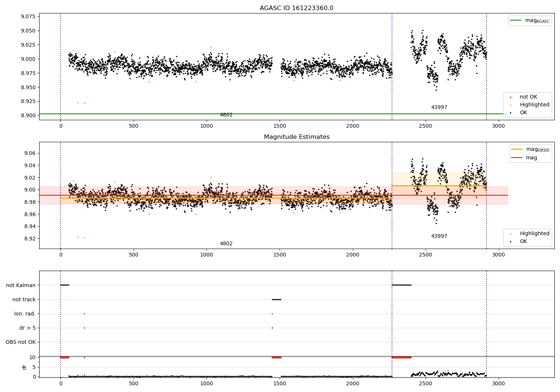Click the green line sample beside mag AGASC legend

pyautogui.click(x=516, y=21)
